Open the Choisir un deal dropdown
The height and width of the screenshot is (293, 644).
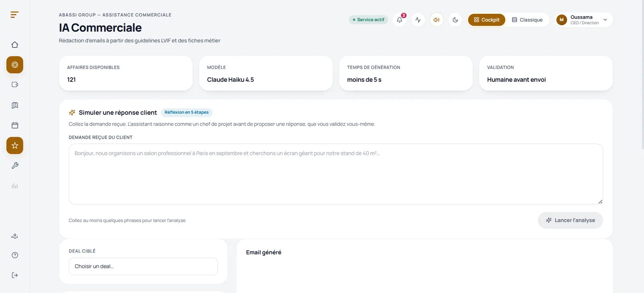(x=143, y=266)
